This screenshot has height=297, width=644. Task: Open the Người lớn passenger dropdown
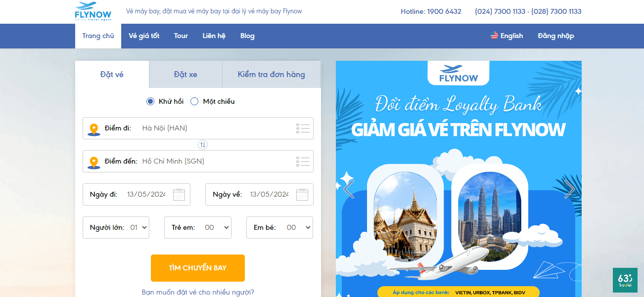tap(138, 227)
